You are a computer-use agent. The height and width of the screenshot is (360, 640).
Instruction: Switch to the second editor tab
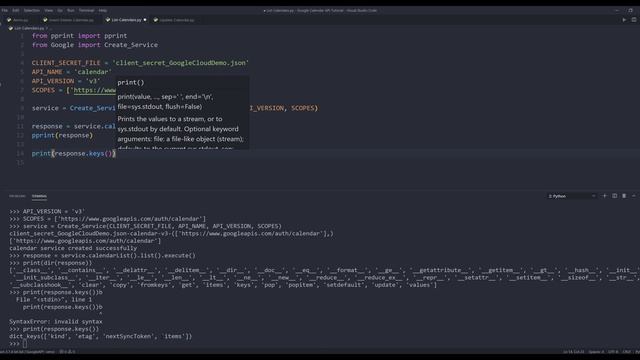pyautogui.click(x=69, y=20)
